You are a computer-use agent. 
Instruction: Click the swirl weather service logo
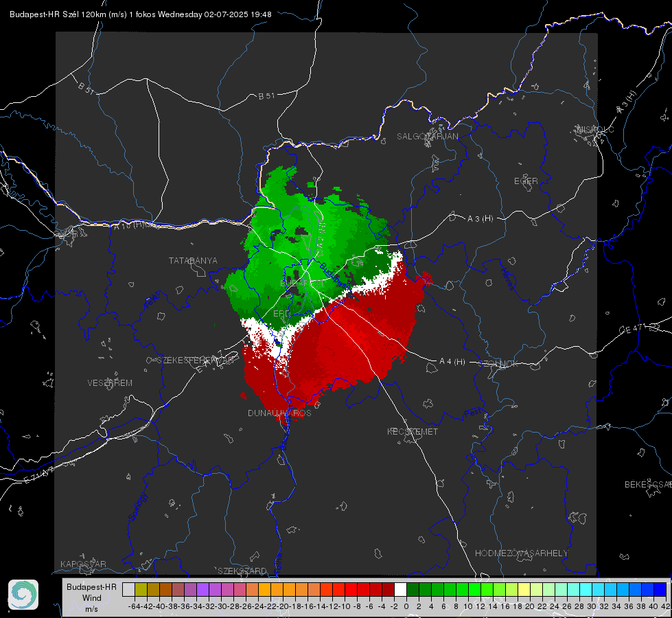(x=23, y=595)
